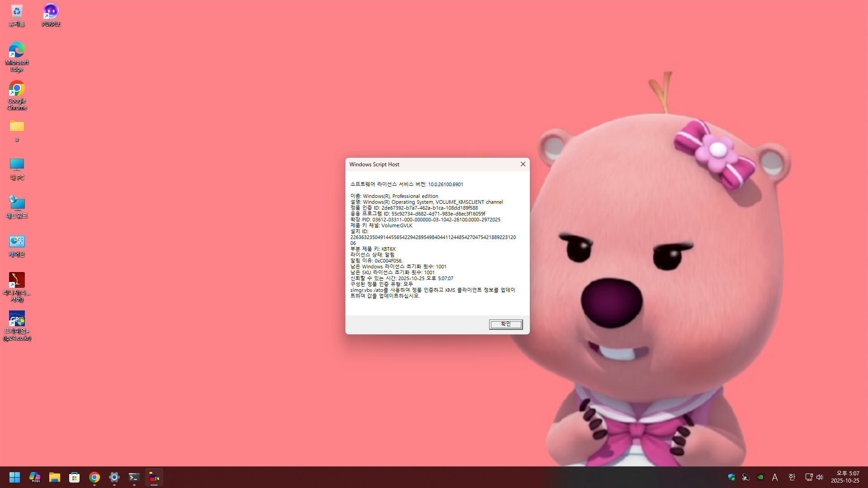Click the 소프트웨어 라이선스 서비스 버전 line

click(406, 184)
